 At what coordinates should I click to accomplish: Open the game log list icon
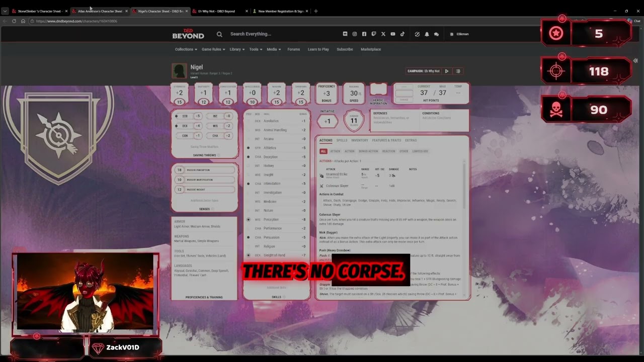coord(458,71)
